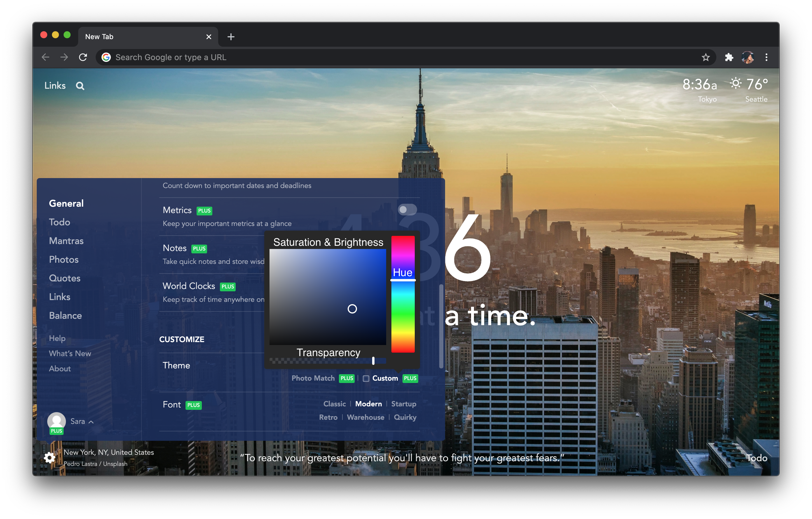
Task: Toggle the Metrics switch on
Action: (x=407, y=210)
